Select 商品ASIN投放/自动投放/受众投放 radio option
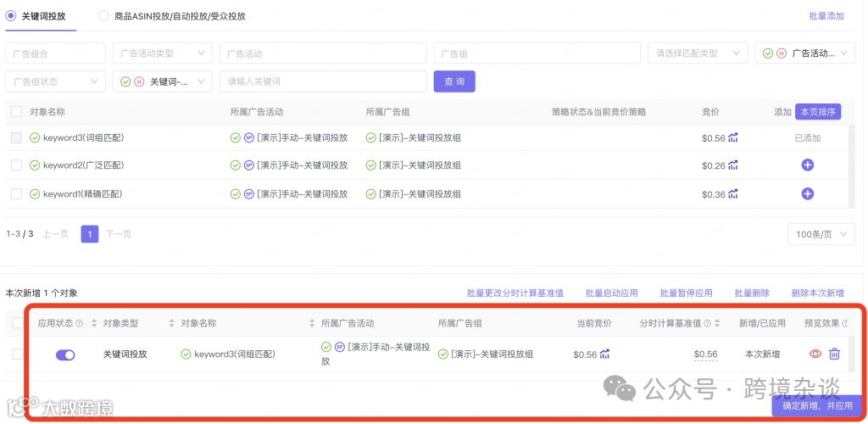The height and width of the screenshot is (424, 868). click(103, 16)
